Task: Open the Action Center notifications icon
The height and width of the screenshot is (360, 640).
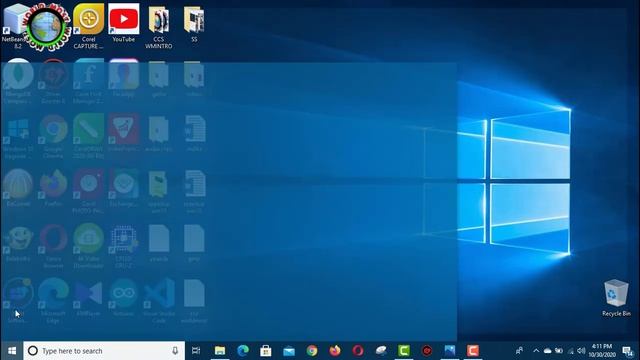Action: click(x=628, y=351)
